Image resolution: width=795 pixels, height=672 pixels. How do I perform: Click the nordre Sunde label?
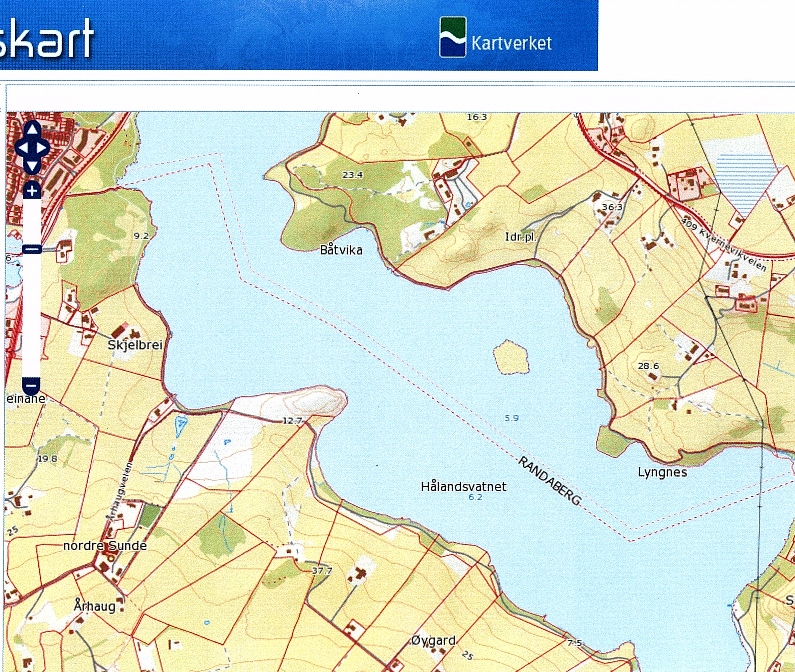click(x=105, y=546)
